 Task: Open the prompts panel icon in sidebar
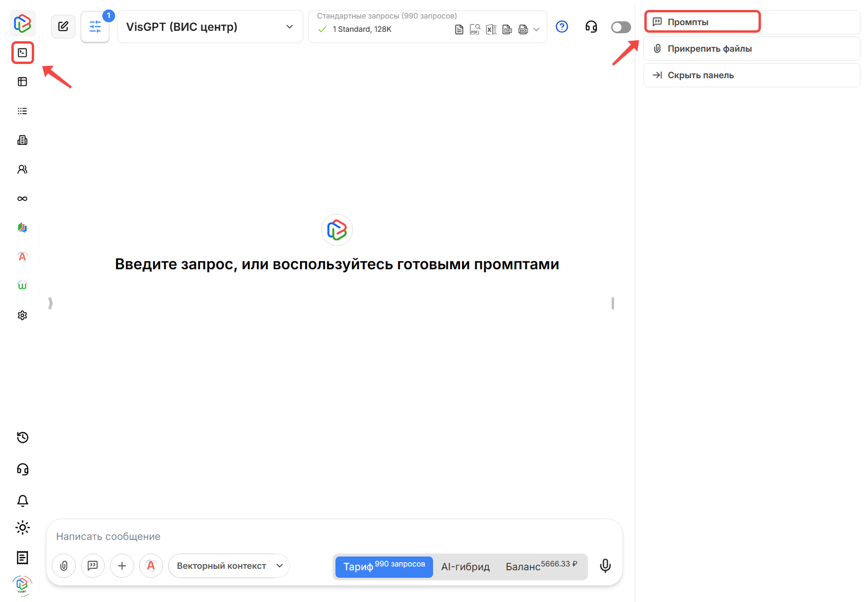tap(22, 53)
